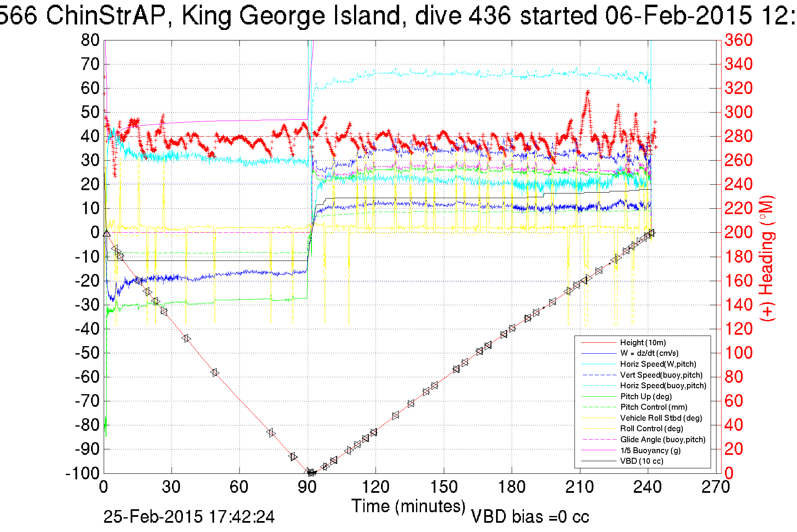The image size is (797, 532).
Task: Select the "VBD (10 cc)" legend entry
Action: tap(641, 461)
